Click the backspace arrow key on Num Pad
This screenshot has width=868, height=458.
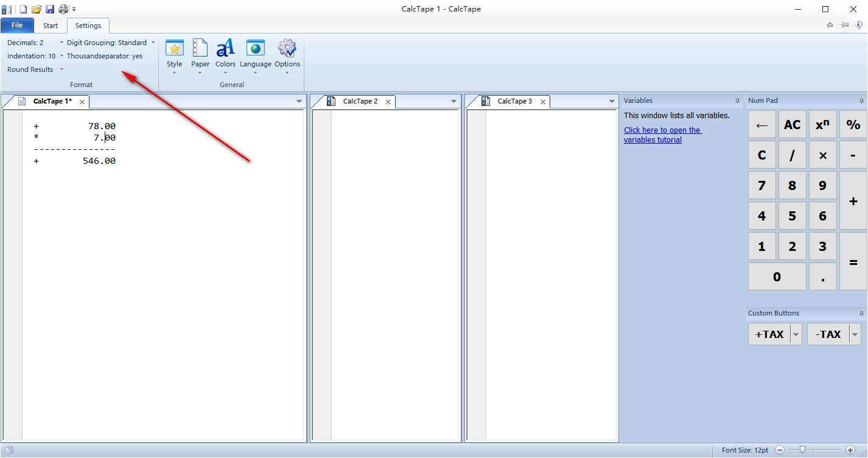pyautogui.click(x=761, y=125)
